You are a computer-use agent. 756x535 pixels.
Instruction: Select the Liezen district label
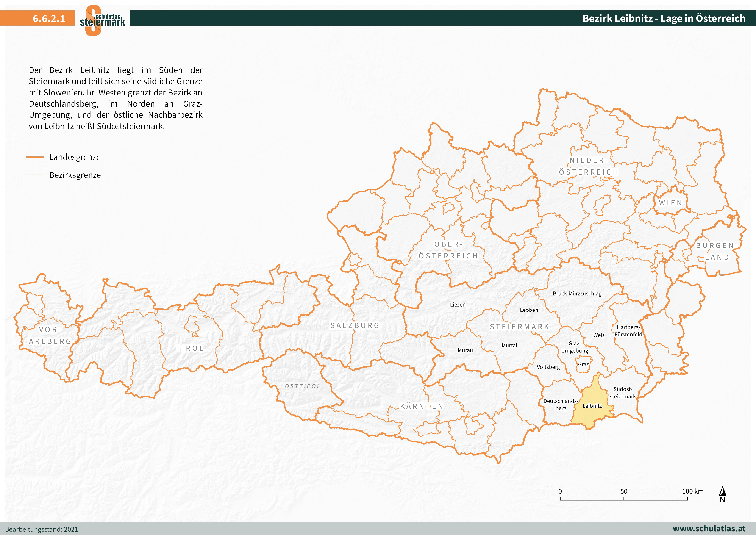point(458,305)
